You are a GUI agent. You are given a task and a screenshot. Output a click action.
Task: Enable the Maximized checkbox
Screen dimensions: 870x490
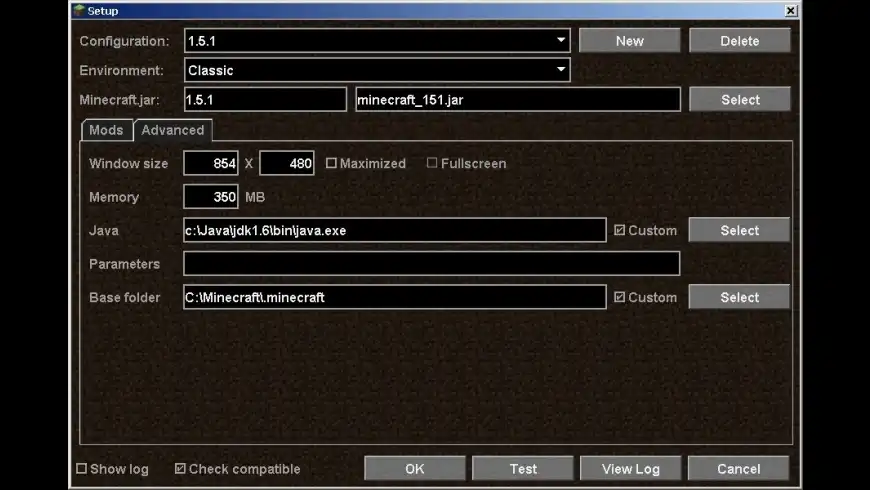[331, 163]
